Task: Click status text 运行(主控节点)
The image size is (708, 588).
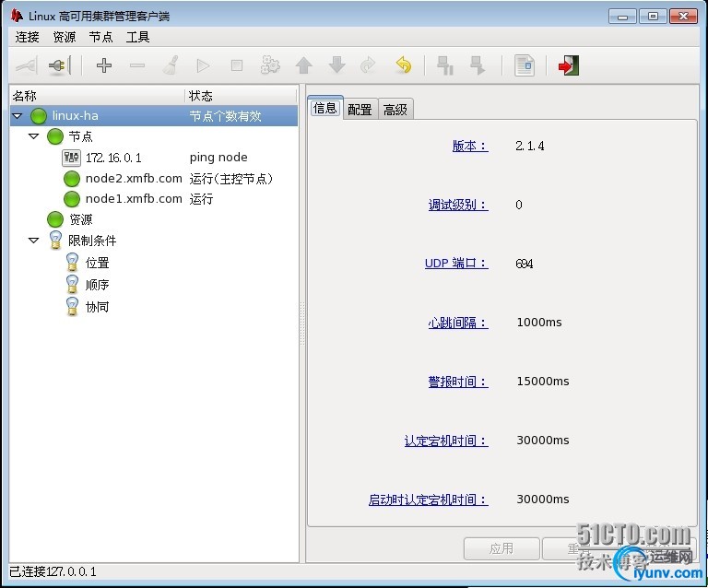Action: (231, 179)
